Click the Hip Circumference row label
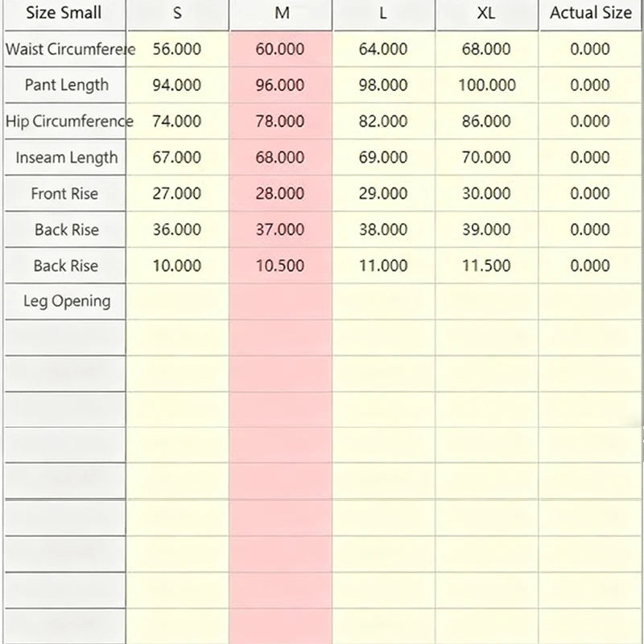 [x=64, y=122]
